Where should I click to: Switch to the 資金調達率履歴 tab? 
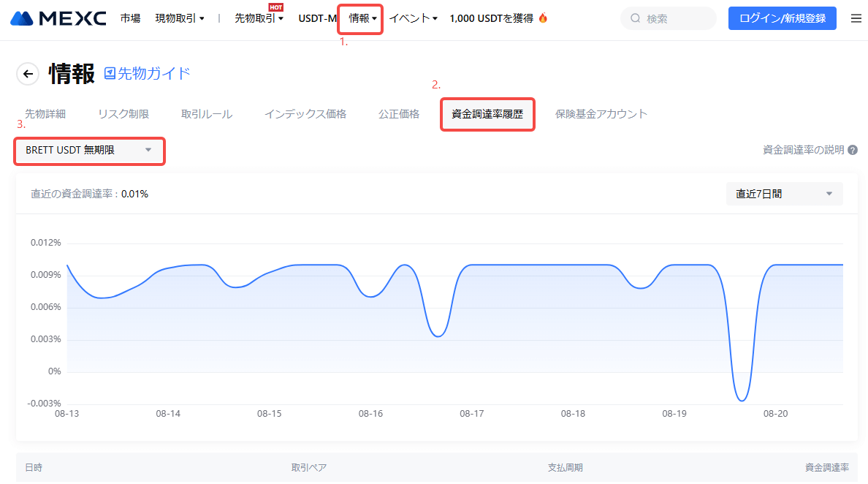point(487,114)
